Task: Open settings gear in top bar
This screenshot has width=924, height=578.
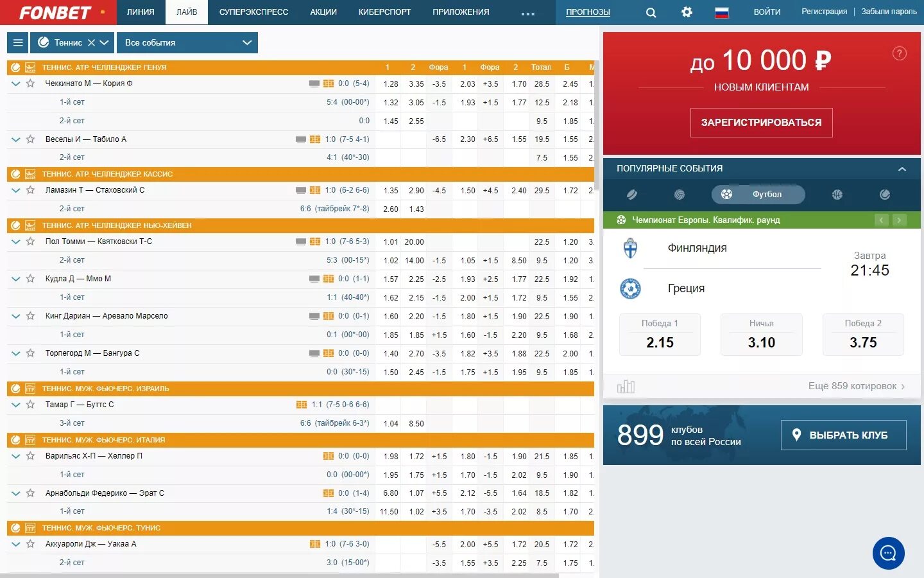Action: coord(687,12)
